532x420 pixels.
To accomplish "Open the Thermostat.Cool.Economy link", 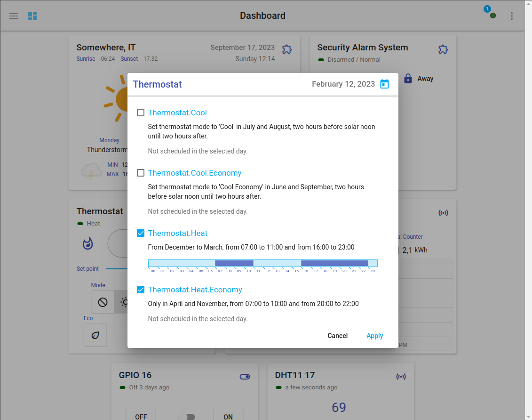I will (194, 173).
